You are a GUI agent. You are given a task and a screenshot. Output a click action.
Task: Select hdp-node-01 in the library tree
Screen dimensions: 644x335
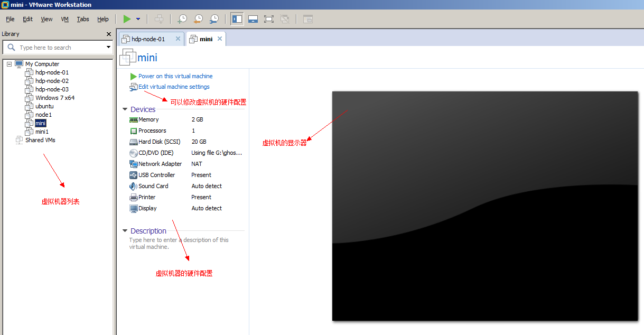[x=52, y=72]
